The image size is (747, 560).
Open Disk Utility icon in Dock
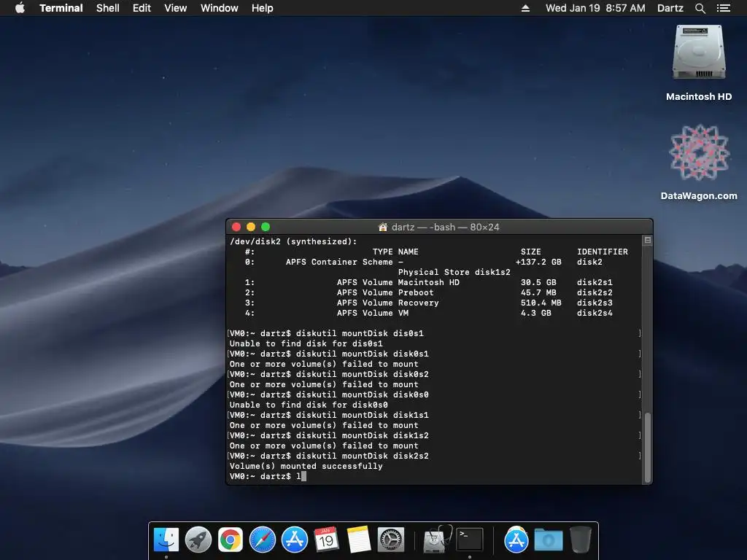(x=436, y=540)
